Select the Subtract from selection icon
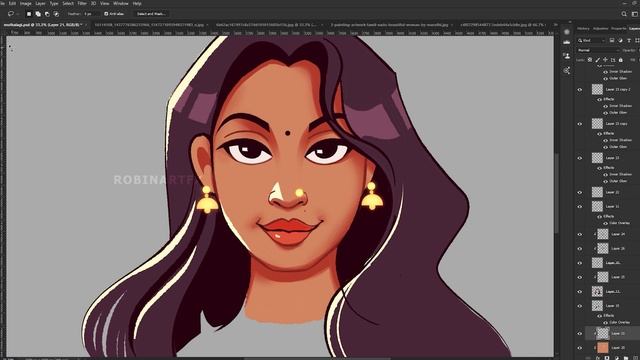 (47, 14)
